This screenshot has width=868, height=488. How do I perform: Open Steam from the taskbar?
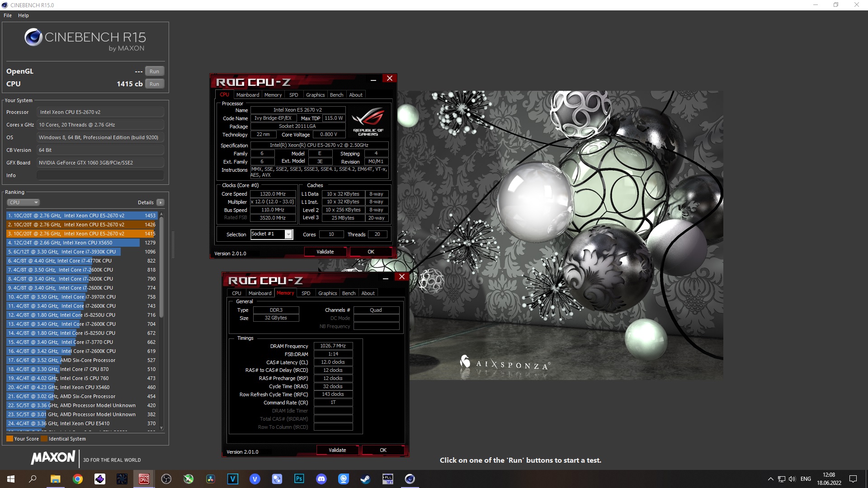coord(366,479)
